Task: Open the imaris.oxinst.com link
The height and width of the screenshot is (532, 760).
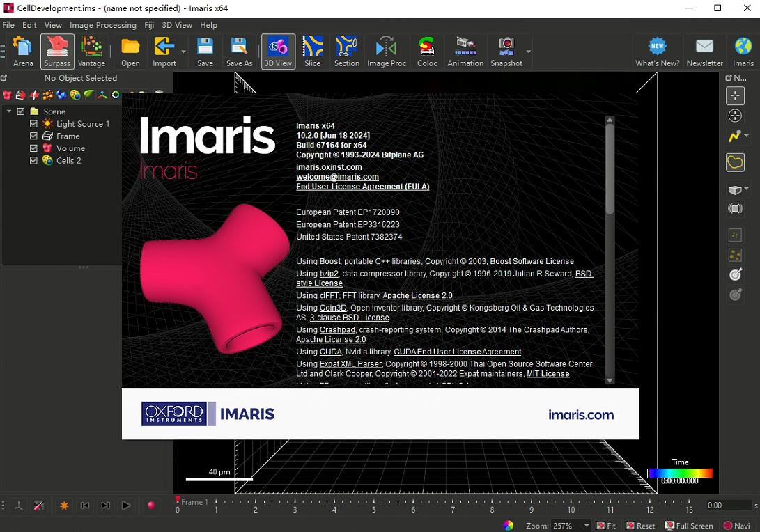Action: (x=329, y=166)
